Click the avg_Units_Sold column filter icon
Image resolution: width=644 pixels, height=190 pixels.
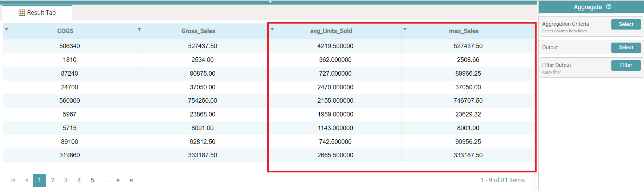point(272,30)
